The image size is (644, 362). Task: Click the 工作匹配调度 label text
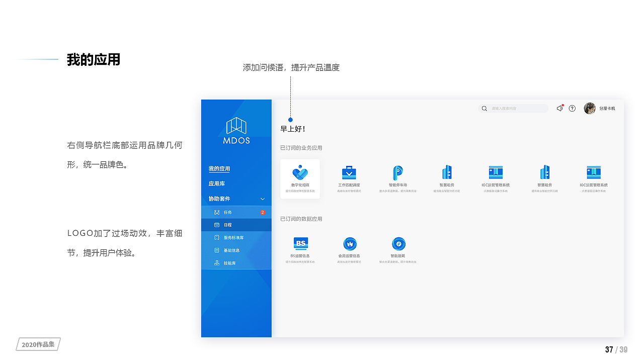tap(349, 185)
